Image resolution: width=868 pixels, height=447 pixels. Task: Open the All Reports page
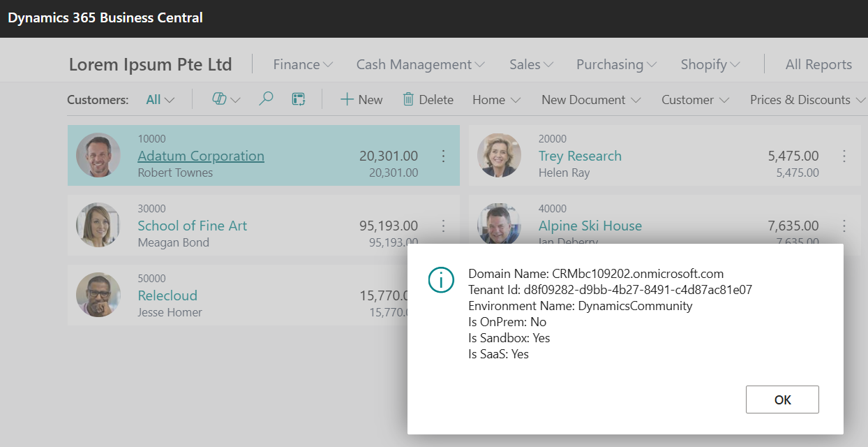818,64
